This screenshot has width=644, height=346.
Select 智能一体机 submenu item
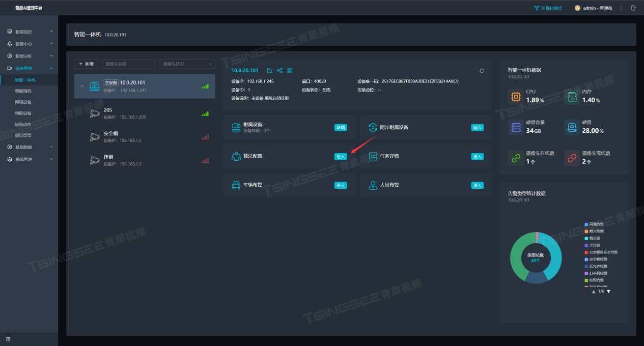[x=29, y=80]
